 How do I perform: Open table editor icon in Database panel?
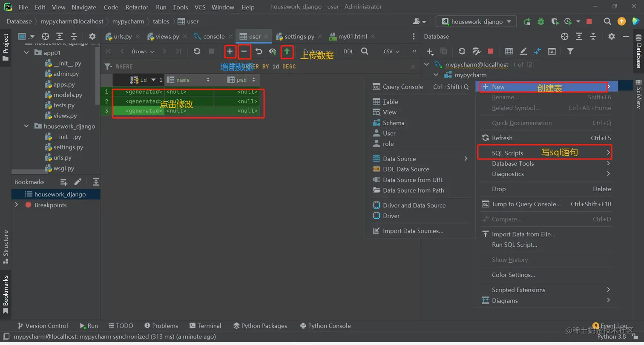(x=509, y=52)
